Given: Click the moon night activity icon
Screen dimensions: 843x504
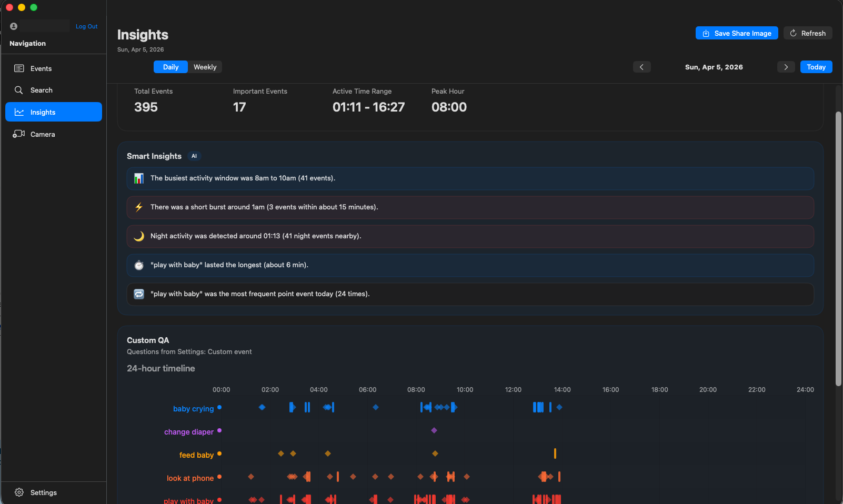Looking at the screenshot, I should pyautogui.click(x=139, y=236).
